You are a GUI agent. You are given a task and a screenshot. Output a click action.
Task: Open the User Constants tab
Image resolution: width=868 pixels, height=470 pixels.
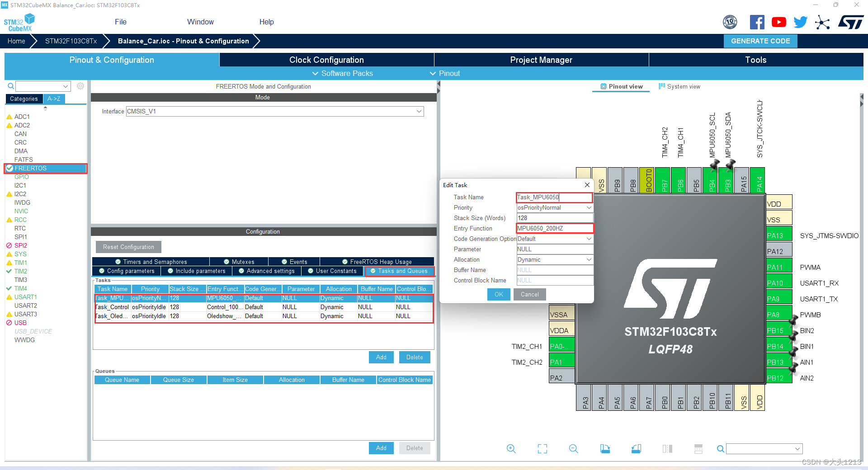point(332,271)
